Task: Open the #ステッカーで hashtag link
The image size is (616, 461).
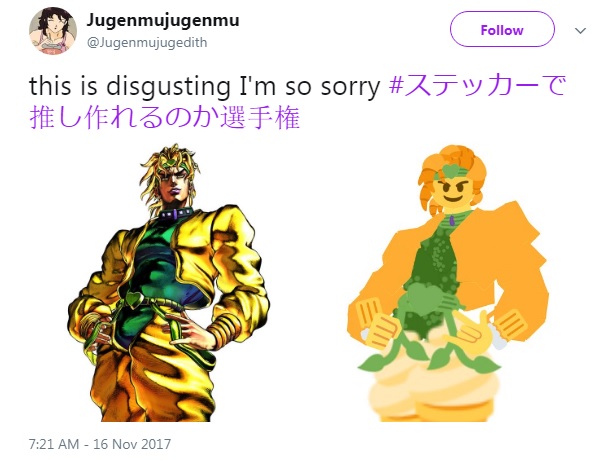Action: 477,85
